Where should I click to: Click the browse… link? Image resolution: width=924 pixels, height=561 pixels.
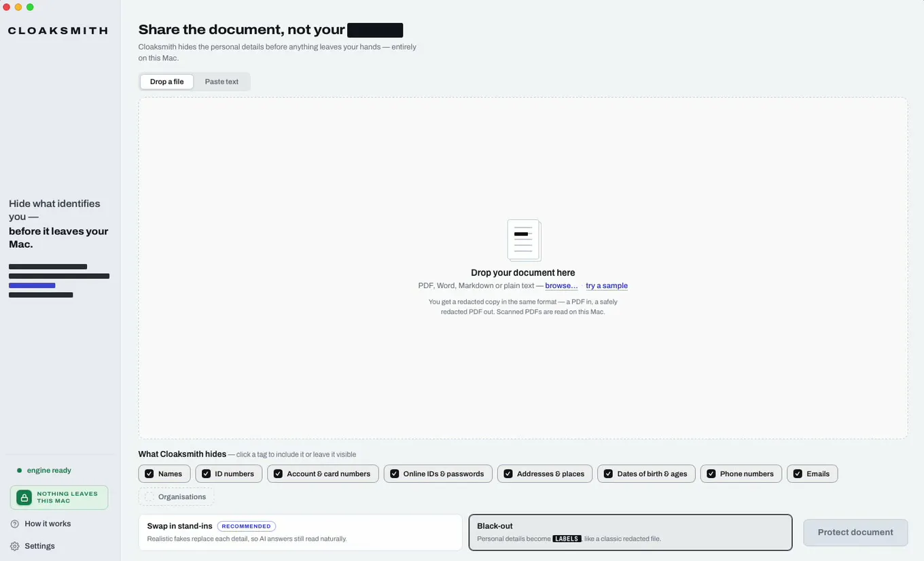(x=561, y=286)
